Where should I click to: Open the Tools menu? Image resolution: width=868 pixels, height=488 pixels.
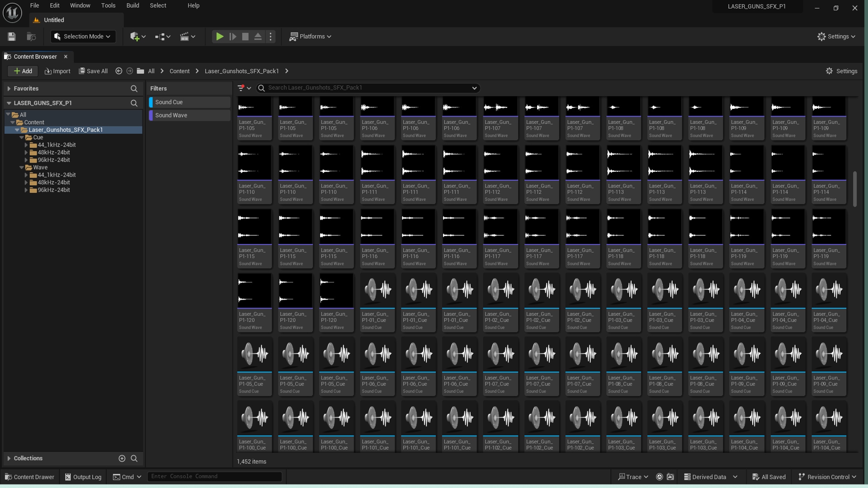point(108,5)
